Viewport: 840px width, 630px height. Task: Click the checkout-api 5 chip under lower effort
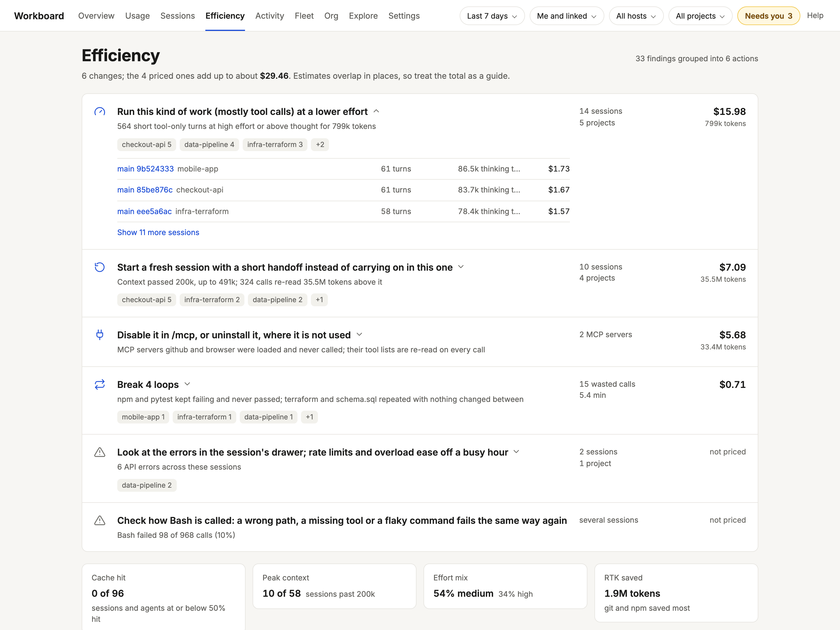pyautogui.click(x=147, y=145)
